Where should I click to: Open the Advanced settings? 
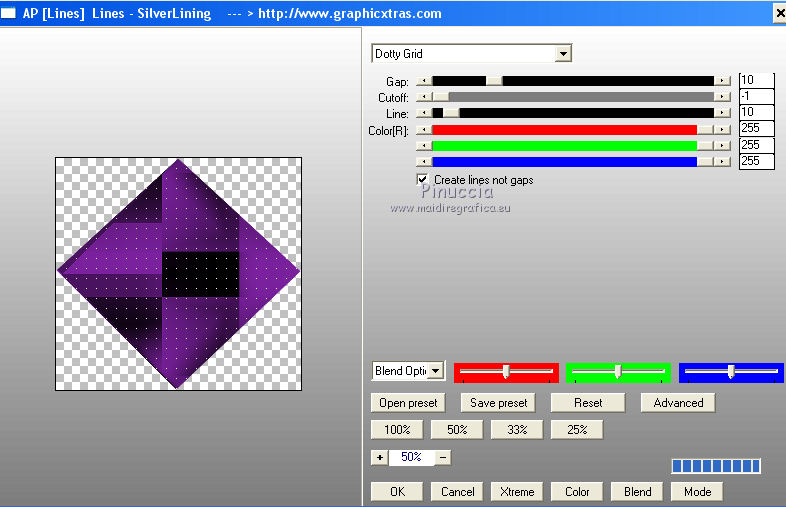pos(678,403)
